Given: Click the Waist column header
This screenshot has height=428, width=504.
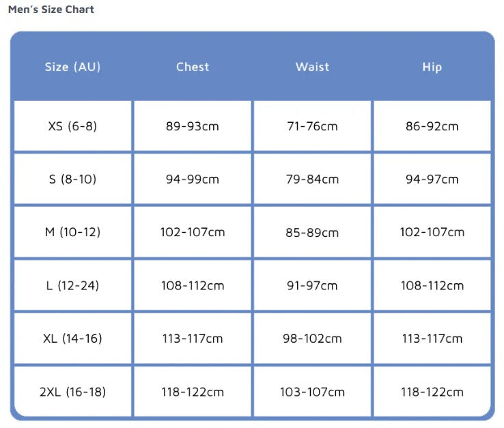Looking at the screenshot, I should pos(312,67).
